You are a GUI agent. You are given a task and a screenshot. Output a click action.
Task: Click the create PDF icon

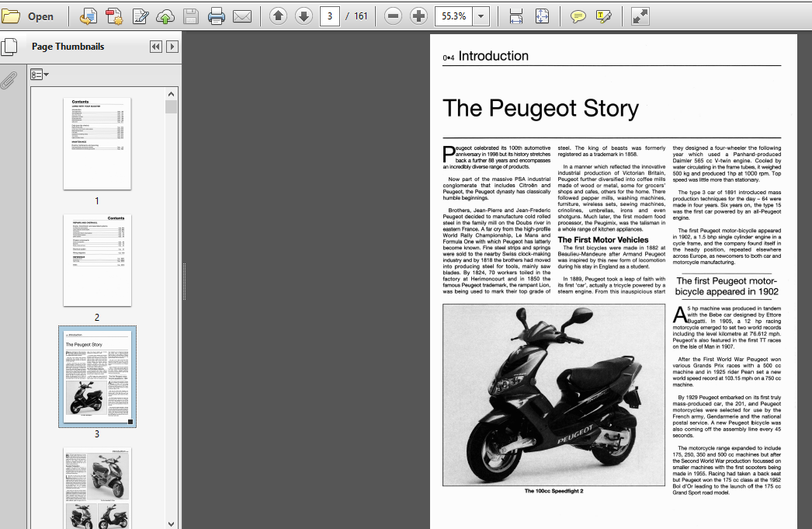[114, 16]
